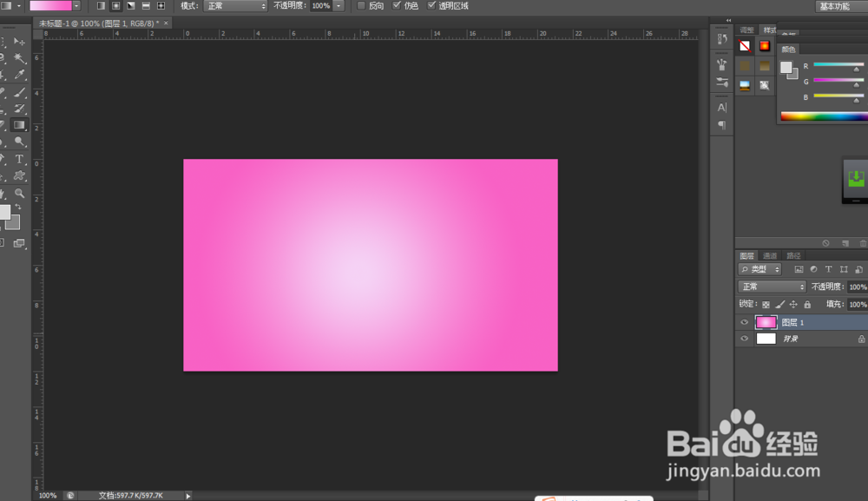The height and width of the screenshot is (501, 868).
Task: Create new style icon
Action: tap(845, 243)
